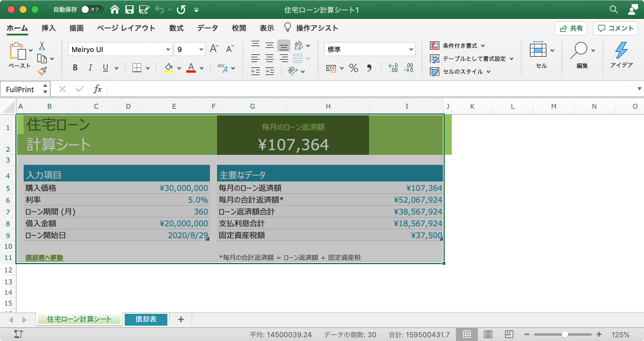Viewport: 644px width, 341px height.
Task: Click the undo arrow icon
Action: click(159, 9)
